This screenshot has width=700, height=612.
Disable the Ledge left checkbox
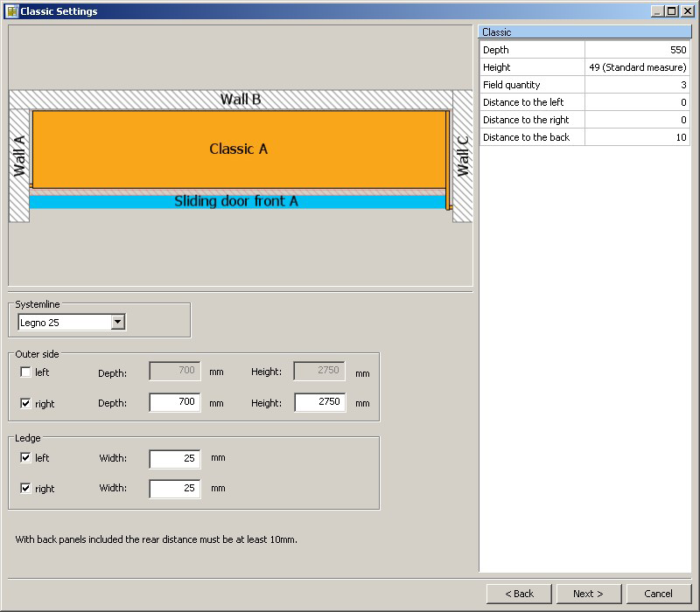click(x=25, y=457)
